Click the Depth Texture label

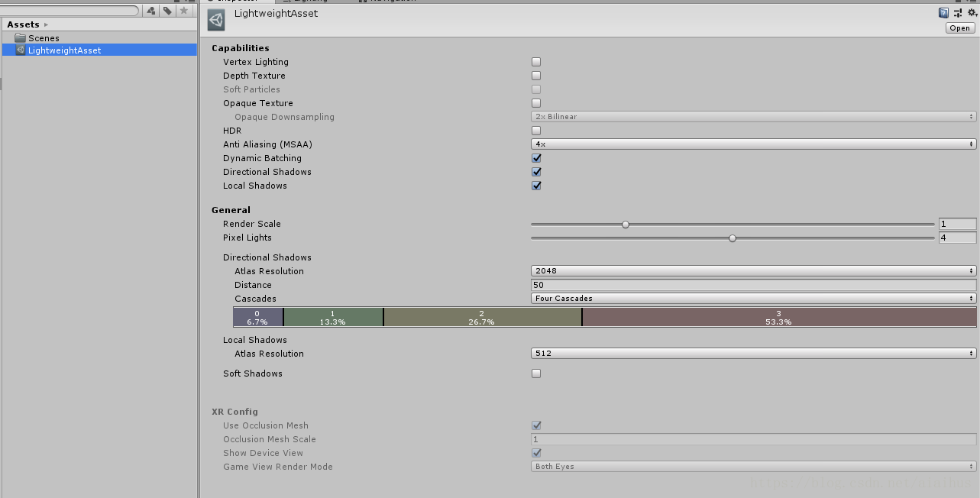(x=254, y=76)
